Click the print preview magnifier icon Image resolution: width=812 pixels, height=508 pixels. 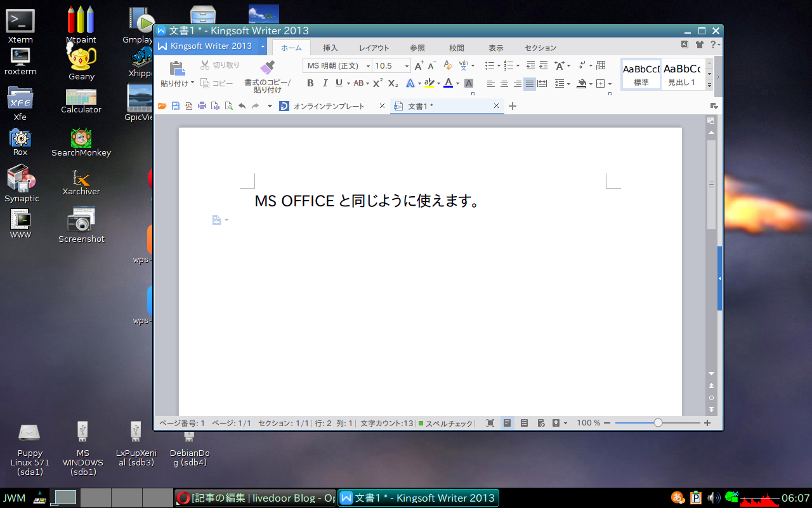click(x=228, y=106)
